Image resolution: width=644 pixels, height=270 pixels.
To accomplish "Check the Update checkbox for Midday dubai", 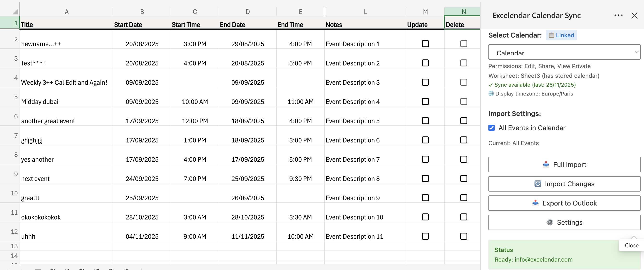I will [425, 102].
